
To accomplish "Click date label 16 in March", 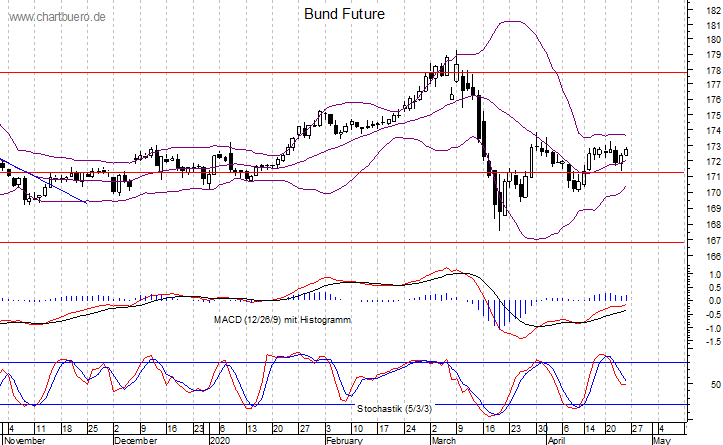I will (490, 429).
